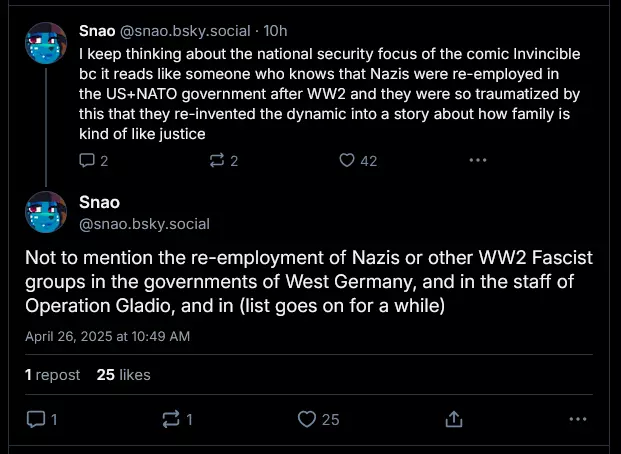Reply to the parent Snao post
Image resolution: width=621 pixels, height=454 pixels.
tap(86, 160)
